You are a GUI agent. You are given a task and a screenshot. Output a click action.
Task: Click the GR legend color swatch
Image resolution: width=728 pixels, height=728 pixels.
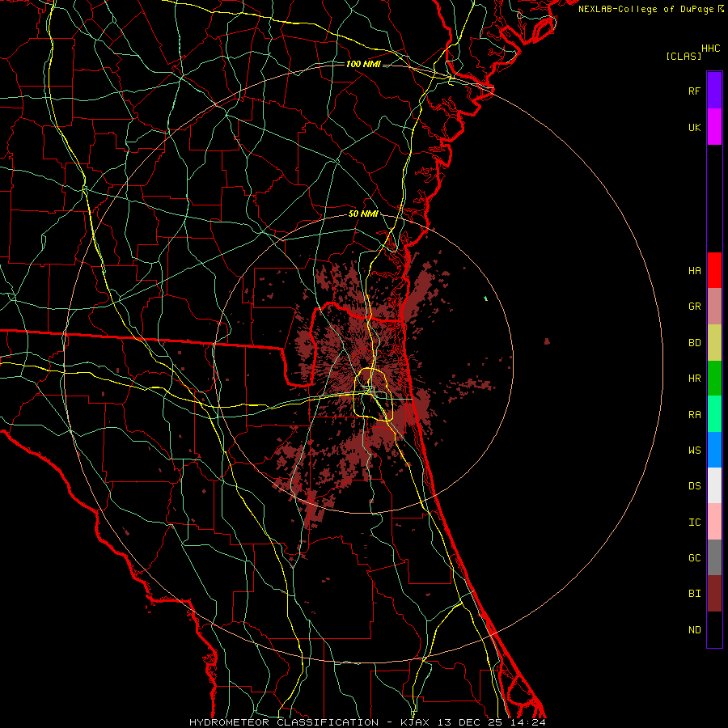point(714,307)
